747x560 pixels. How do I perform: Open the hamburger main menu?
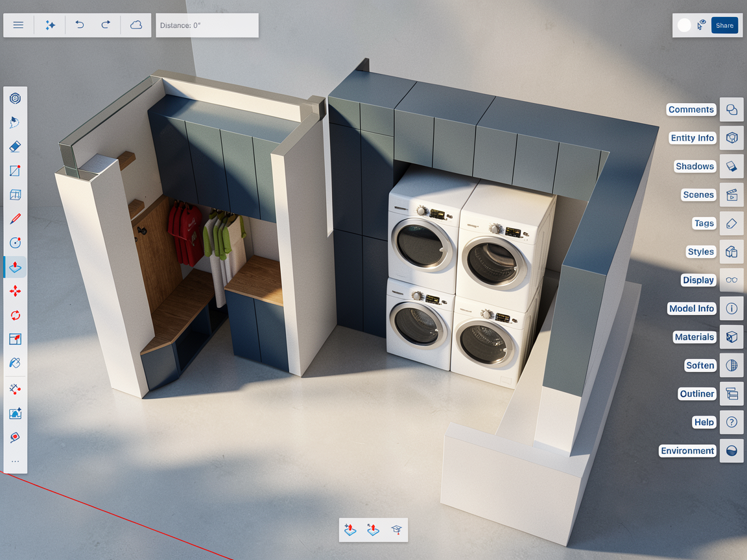(x=18, y=25)
